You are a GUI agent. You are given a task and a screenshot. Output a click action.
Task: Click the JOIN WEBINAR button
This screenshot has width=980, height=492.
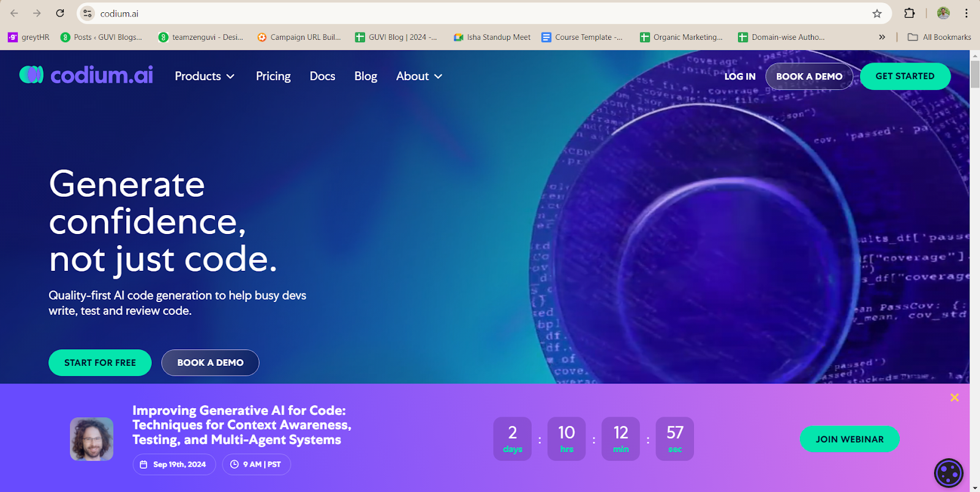pos(850,439)
